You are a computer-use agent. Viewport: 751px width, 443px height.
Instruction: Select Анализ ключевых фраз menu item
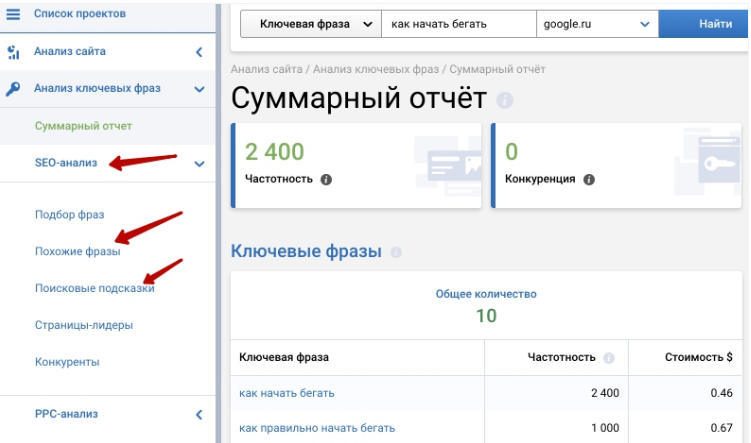point(97,88)
